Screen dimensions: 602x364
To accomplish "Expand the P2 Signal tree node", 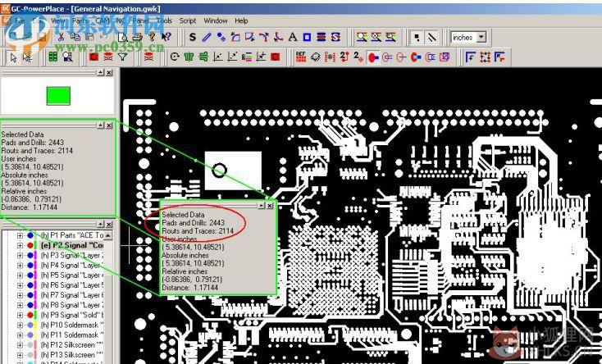I will [x=20, y=245].
